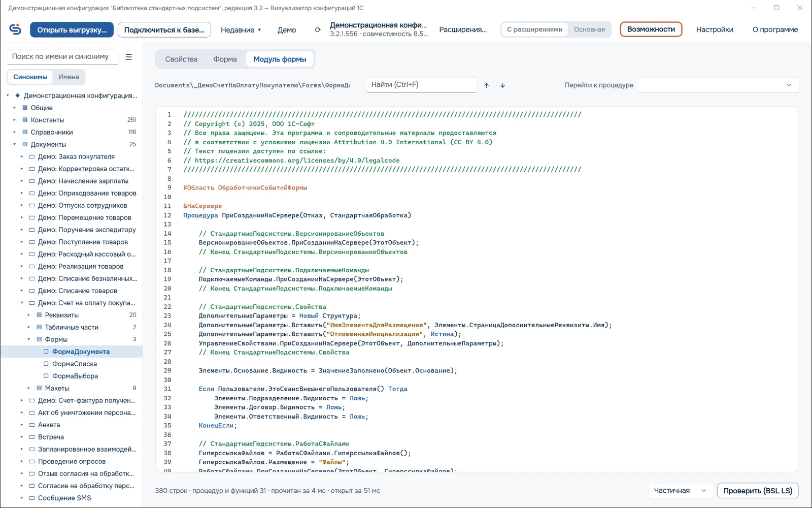The width and height of the screenshot is (812, 508).
Task: Open the tree menu hamburger icon
Action: 129,57
